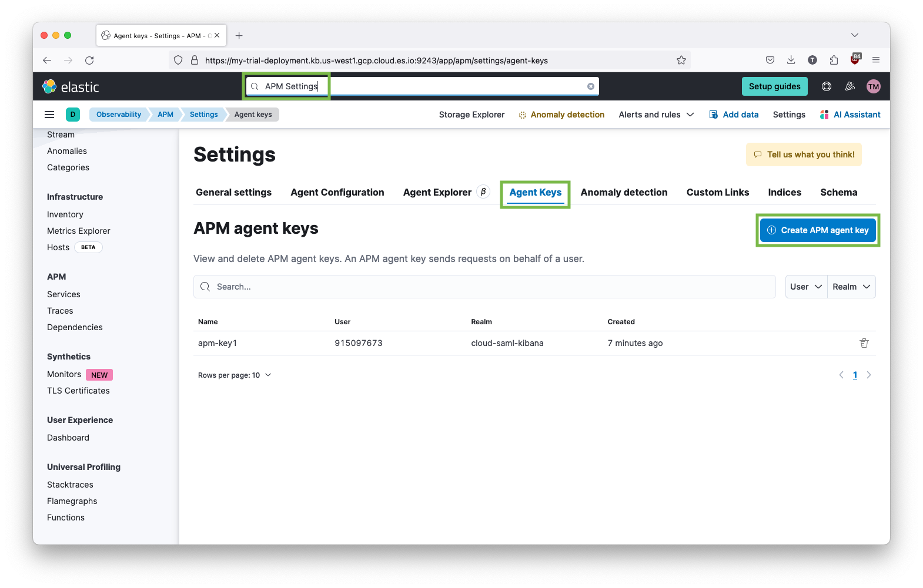Screen dimensions: 923x588
Task: List all tabs chevron in browser
Action: [x=855, y=35]
